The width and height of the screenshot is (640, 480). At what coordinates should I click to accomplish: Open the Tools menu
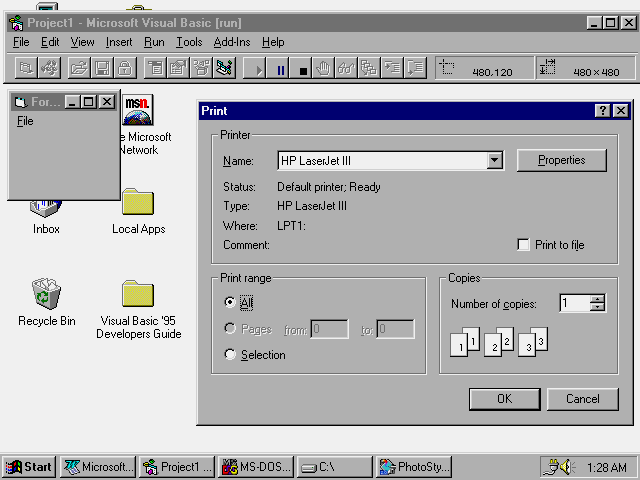tap(189, 42)
